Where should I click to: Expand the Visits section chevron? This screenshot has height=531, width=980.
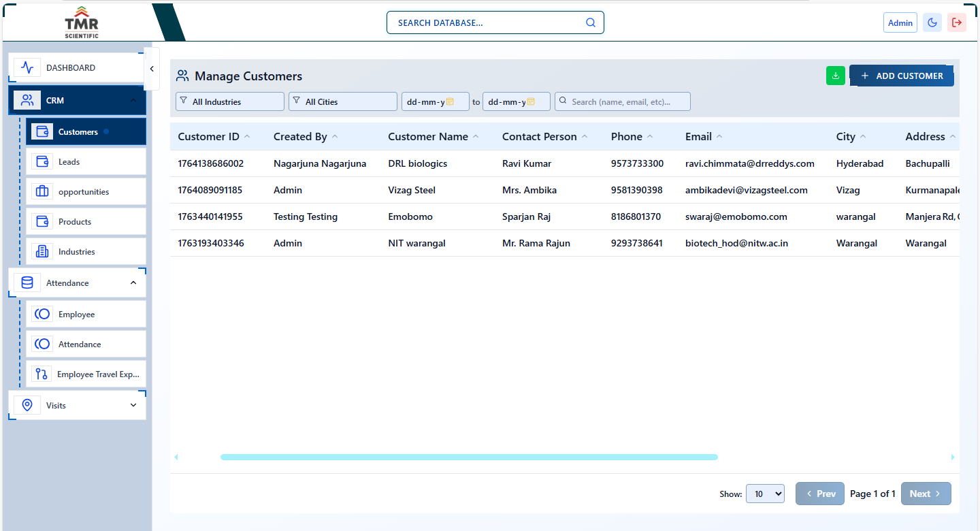coord(133,404)
